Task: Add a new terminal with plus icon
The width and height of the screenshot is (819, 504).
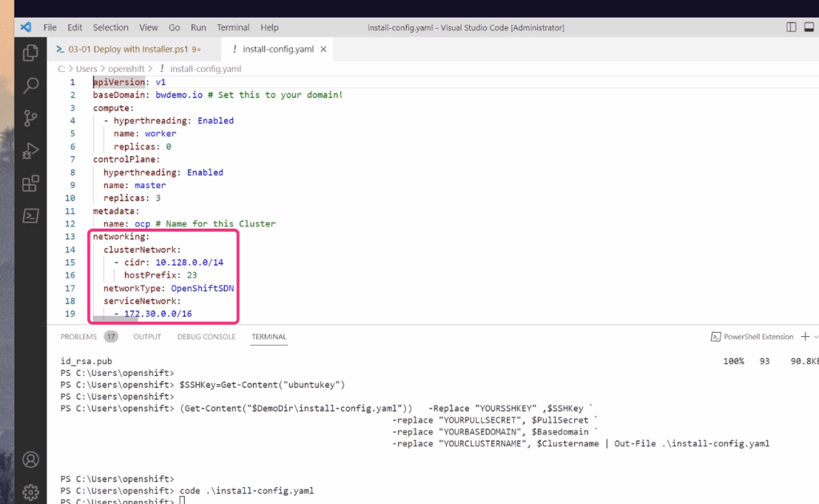Action: 805,337
